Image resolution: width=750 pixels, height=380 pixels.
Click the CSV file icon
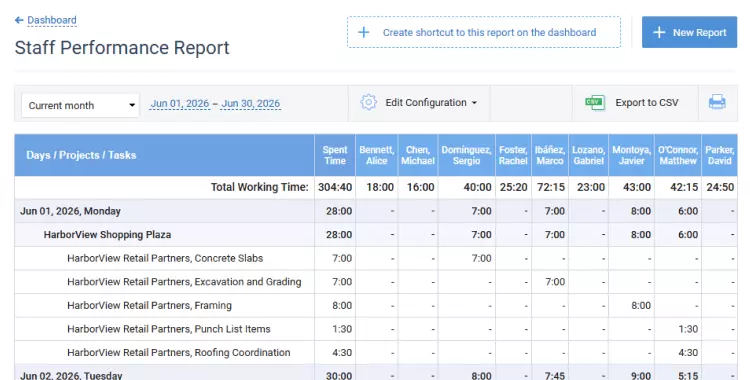point(595,102)
